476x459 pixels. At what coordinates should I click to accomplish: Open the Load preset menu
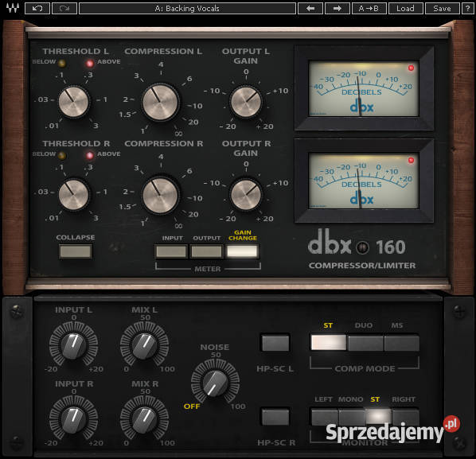406,9
